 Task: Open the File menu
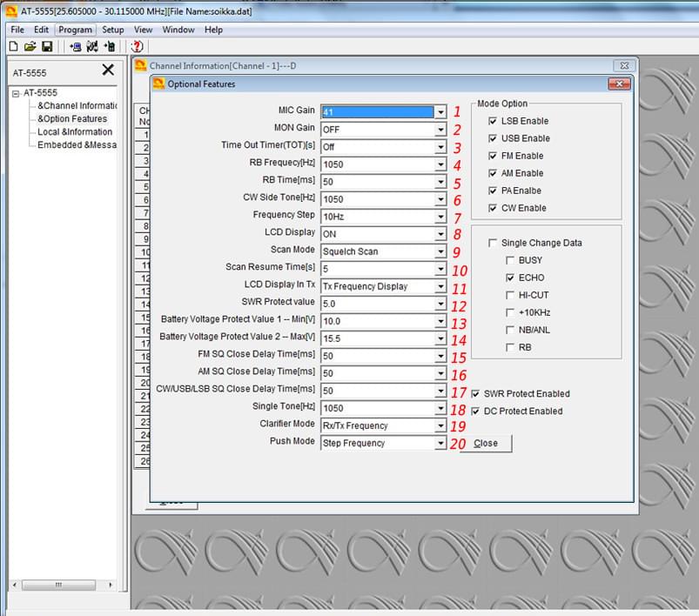point(17,30)
